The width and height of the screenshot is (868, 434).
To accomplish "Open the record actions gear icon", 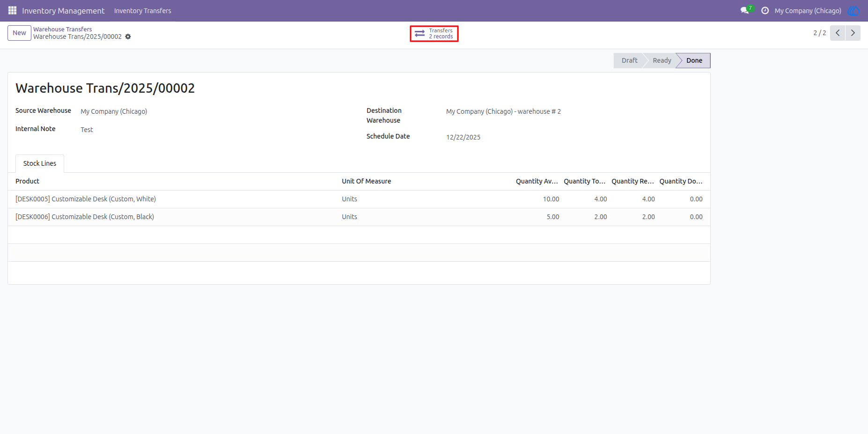I will (128, 37).
